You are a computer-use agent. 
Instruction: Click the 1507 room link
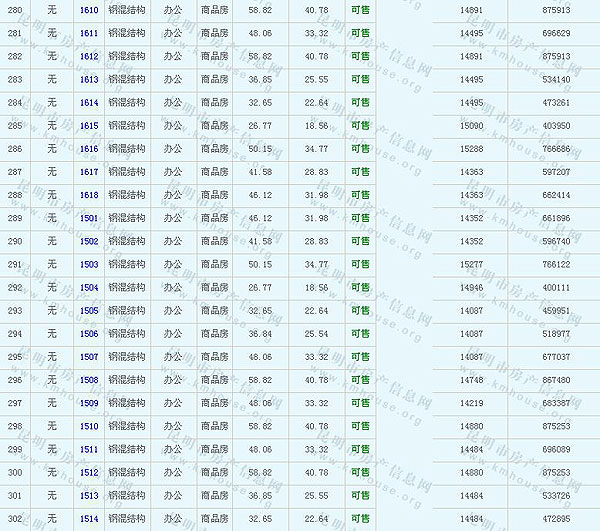tap(89, 357)
